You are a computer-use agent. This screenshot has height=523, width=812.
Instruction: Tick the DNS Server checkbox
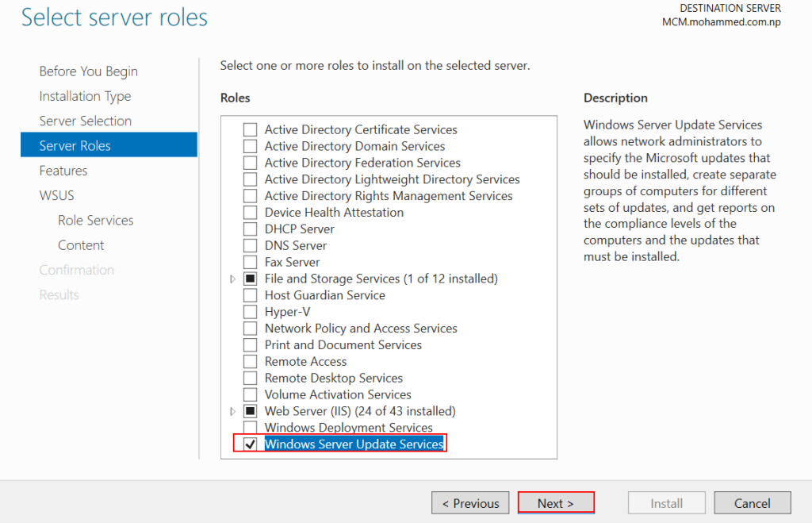pyautogui.click(x=251, y=245)
